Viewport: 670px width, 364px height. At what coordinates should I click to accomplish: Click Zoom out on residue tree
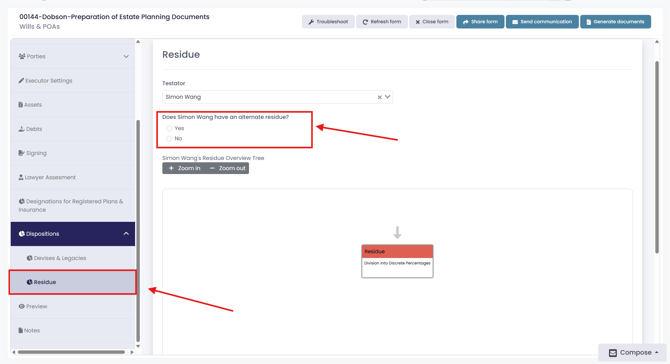pyautogui.click(x=227, y=168)
